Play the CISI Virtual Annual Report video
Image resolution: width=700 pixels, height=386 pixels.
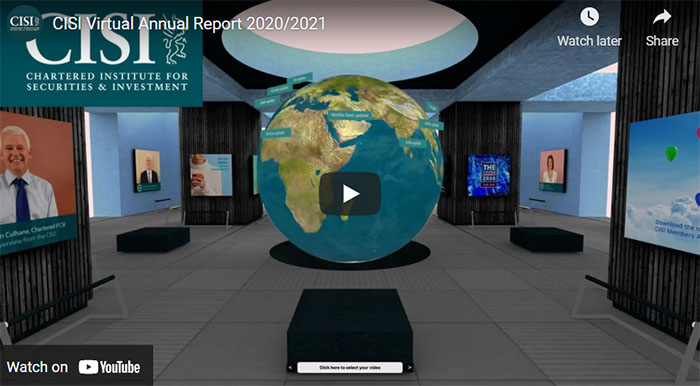point(350,194)
